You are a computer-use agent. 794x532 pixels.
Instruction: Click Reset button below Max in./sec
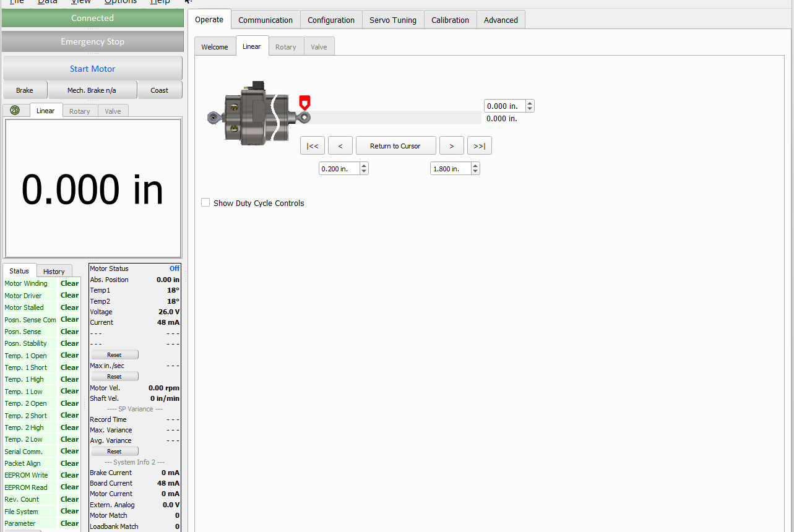pos(114,376)
